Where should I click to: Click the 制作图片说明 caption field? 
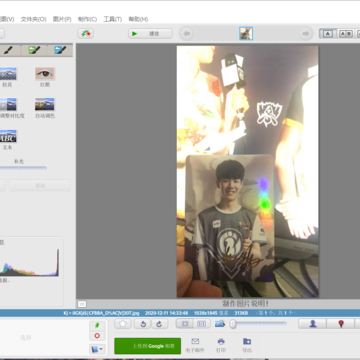245,304
